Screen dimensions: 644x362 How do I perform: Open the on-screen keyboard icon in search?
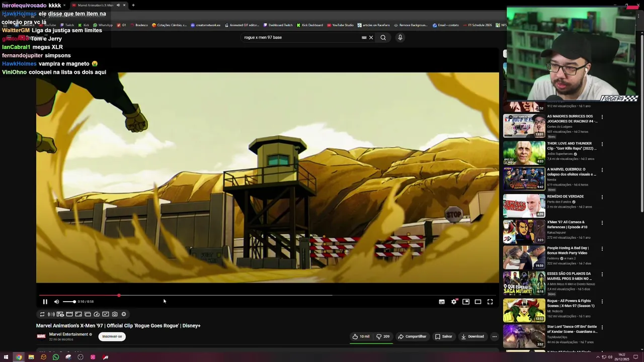(364, 37)
